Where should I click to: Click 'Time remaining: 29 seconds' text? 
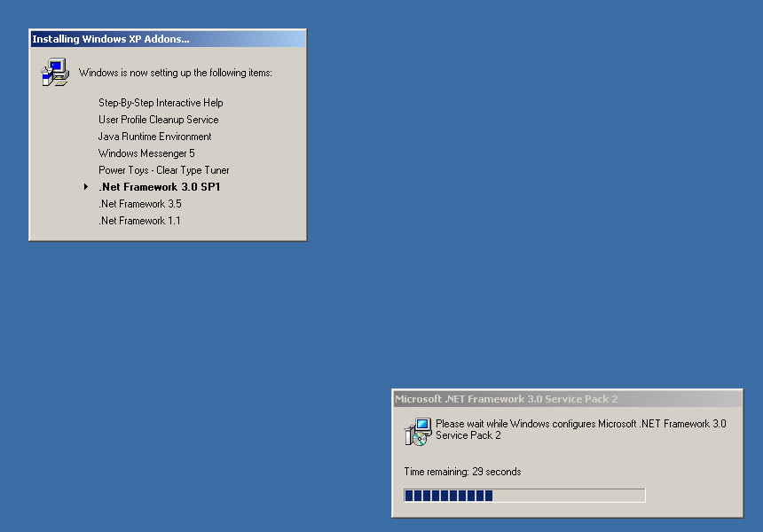point(462,472)
